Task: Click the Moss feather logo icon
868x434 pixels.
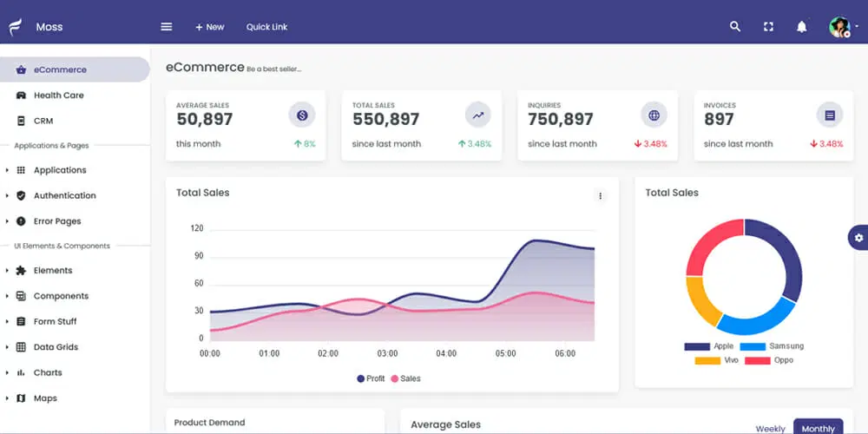Action: click(x=15, y=27)
